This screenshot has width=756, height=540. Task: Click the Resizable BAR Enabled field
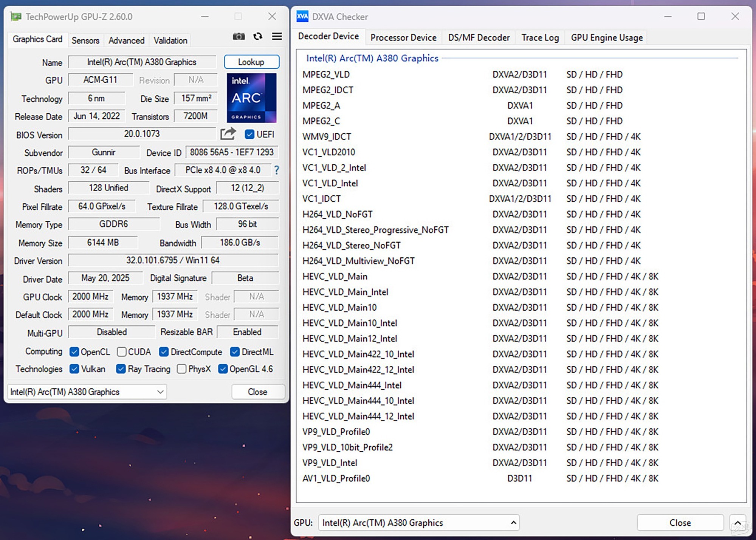click(x=248, y=332)
